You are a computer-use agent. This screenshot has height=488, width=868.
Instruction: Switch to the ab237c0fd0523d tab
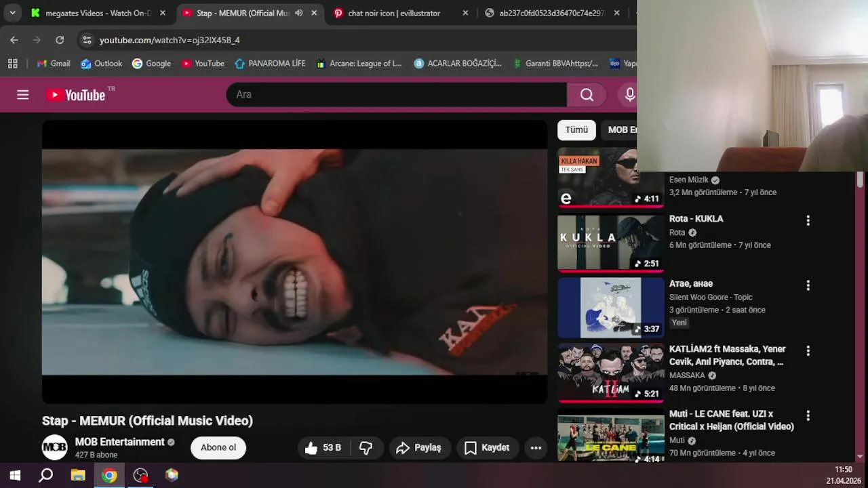[551, 13]
